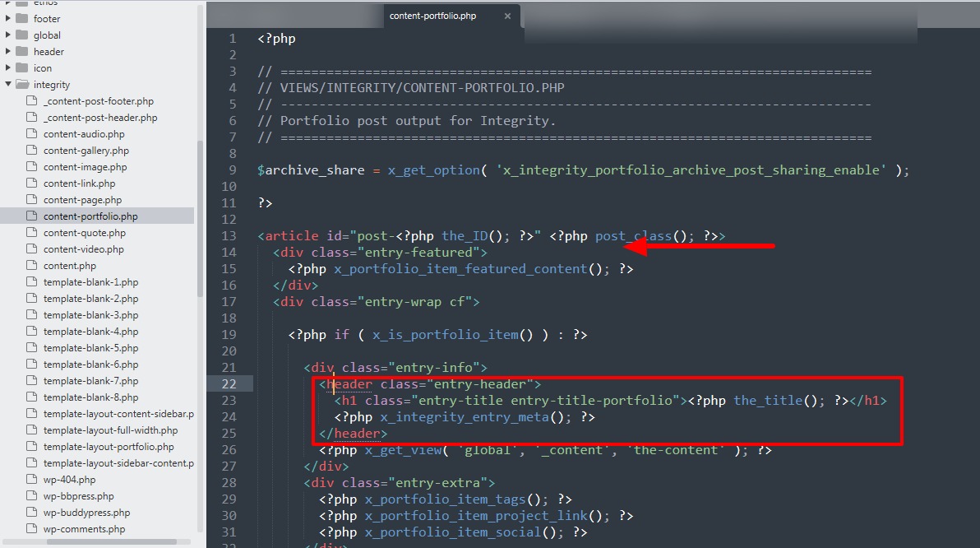The height and width of the screenshot is (548, 980).
Task: Collapse the integrity folder arrow
Action: tap(8, 84)
